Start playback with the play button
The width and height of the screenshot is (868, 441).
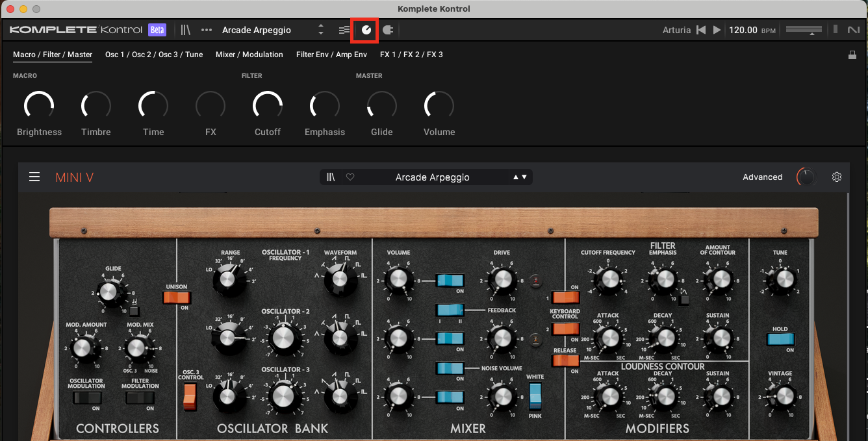(717, 30)
